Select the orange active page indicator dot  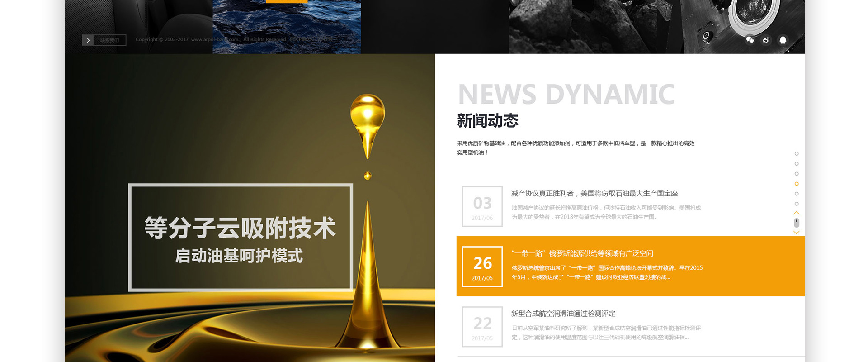tap(796, 184)
